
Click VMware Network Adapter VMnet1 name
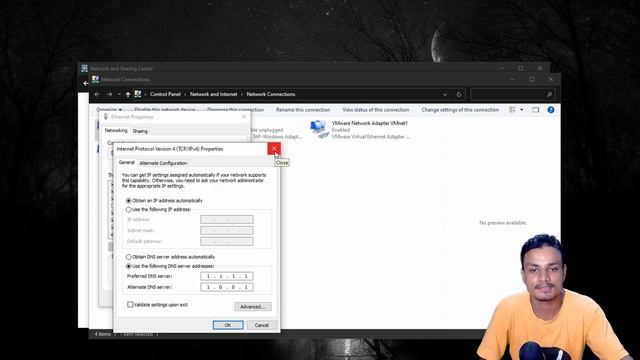369,123
